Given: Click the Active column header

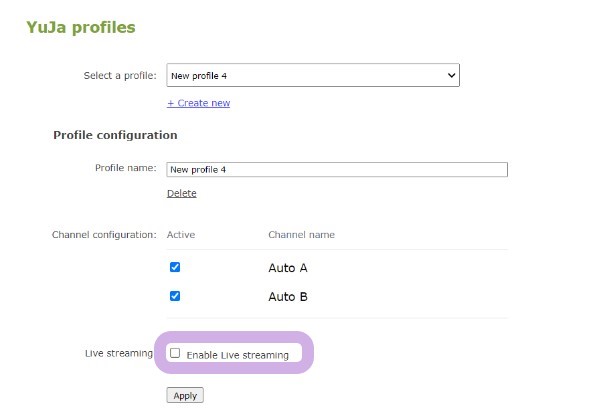Looking at the screenshot, I should [181, 235].
